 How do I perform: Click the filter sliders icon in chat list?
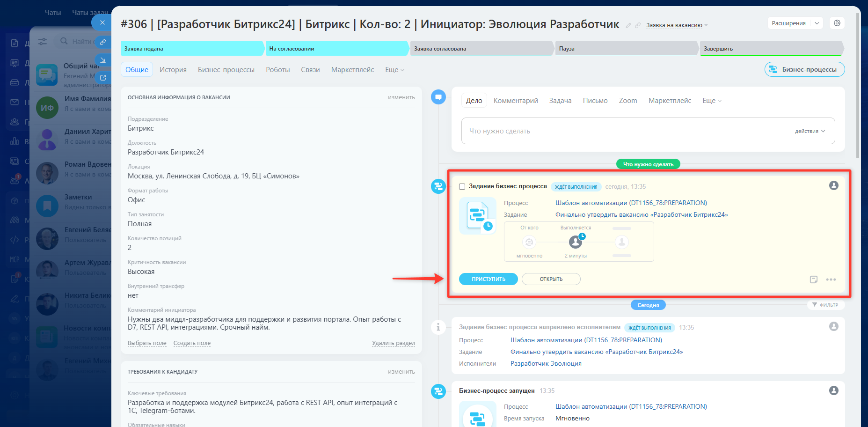(43, 42)
